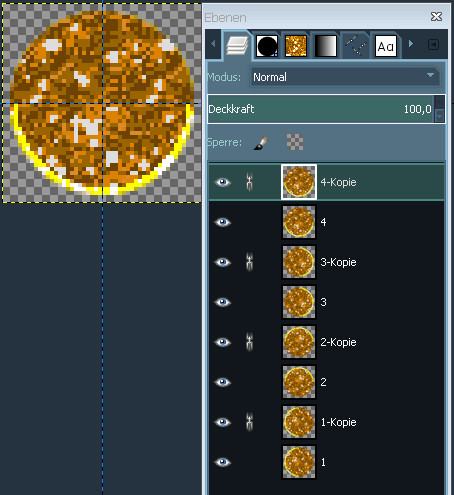Hide the 4-Kopie layer
Image resolution: width=454 pixels, height=495 pixels.
pos(223,182)
